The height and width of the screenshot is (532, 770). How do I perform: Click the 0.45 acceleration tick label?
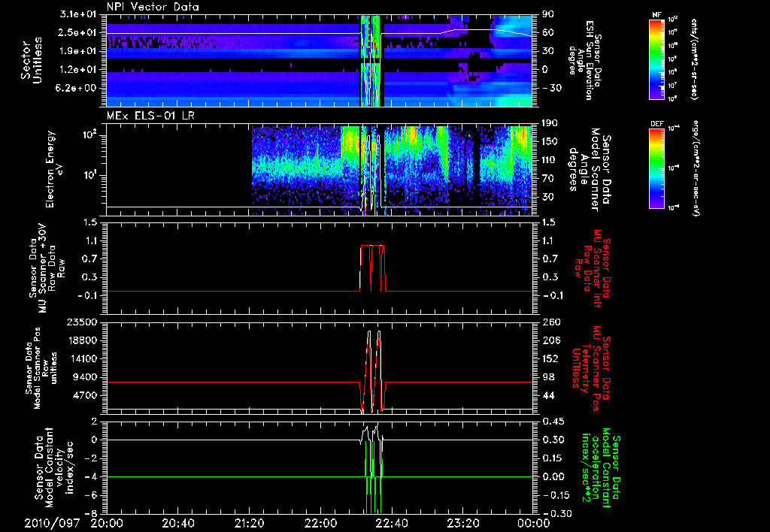(x=553, y=421)
